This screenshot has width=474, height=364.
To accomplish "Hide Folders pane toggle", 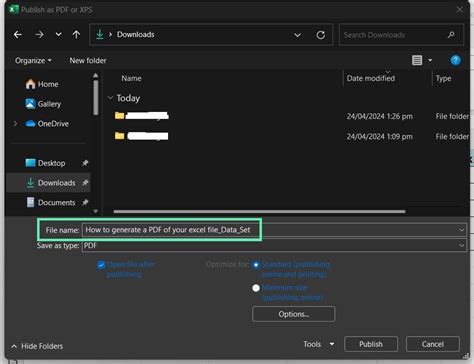I will (37, 346).
